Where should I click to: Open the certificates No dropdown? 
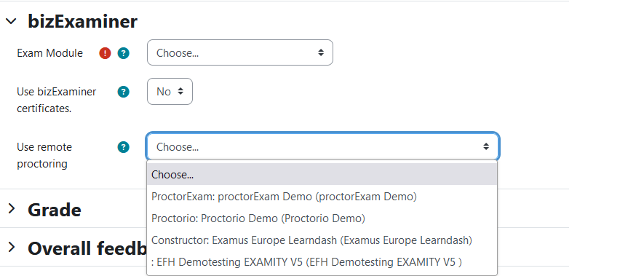(x=170, y=91)
